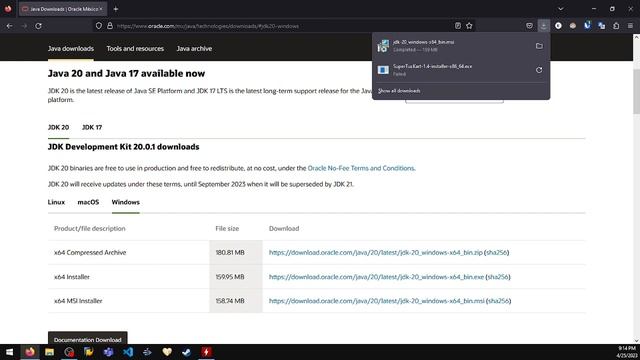Open the extensions puzzle-piece menu
640x360 pixels.
click(x=616, y=26)
